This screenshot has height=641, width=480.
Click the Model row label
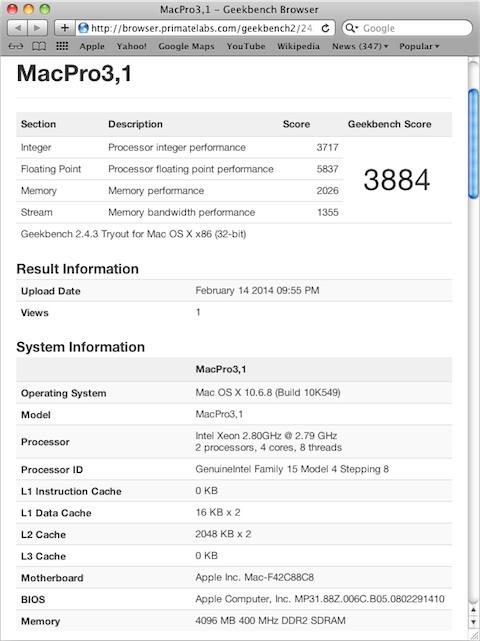36,415
